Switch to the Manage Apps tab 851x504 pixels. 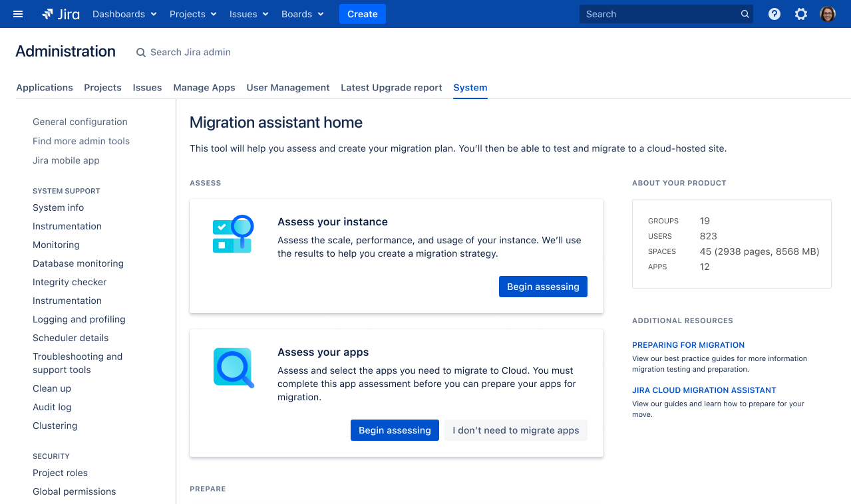(204, 88)
